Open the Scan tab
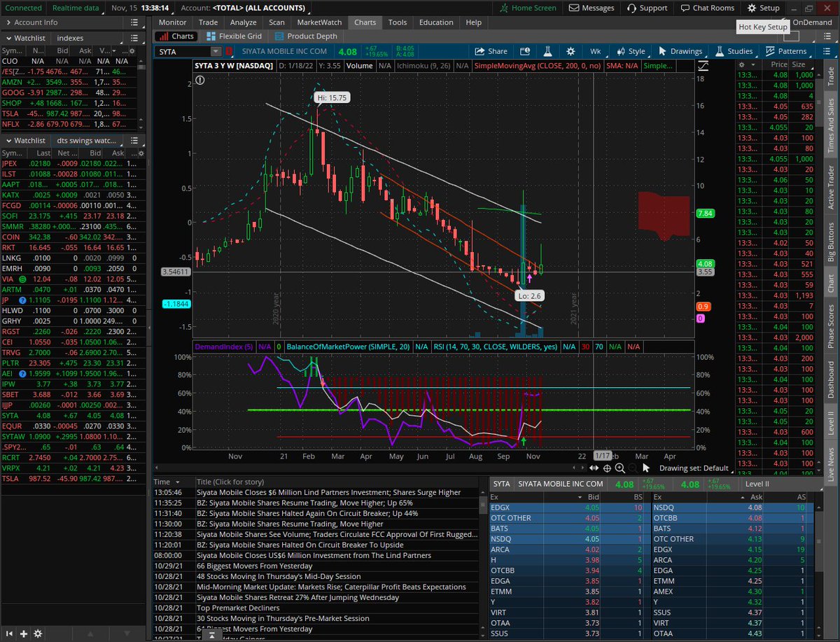The width and height of the screenshot is (840, 642). (276, 22)
